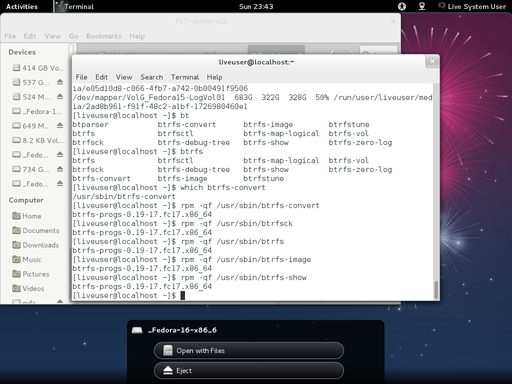
Task: Open the terminal Edit menu
Action: (x=101, y=77)
